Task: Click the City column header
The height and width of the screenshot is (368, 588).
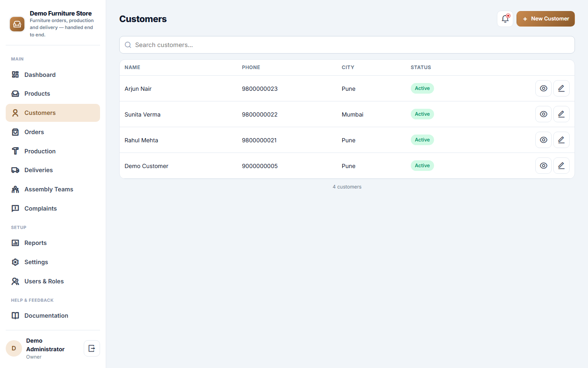Action: 348,67
